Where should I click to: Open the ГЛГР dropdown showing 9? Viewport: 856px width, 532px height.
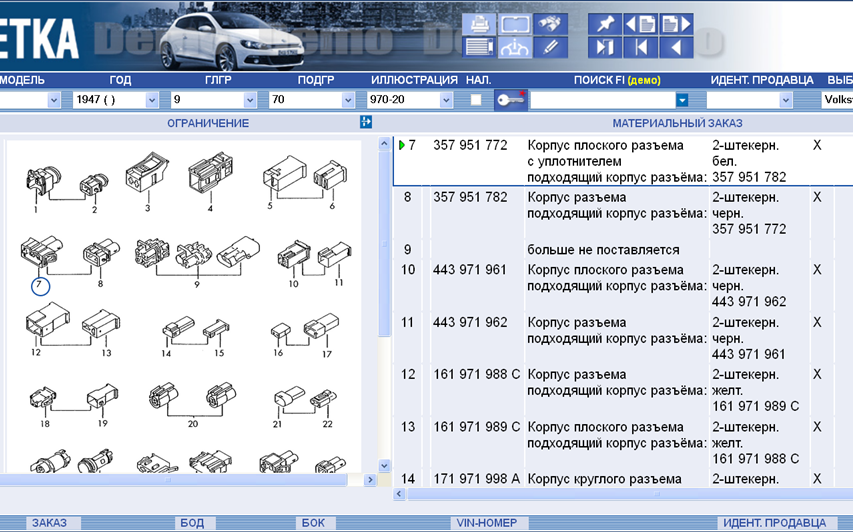point(249,100)
